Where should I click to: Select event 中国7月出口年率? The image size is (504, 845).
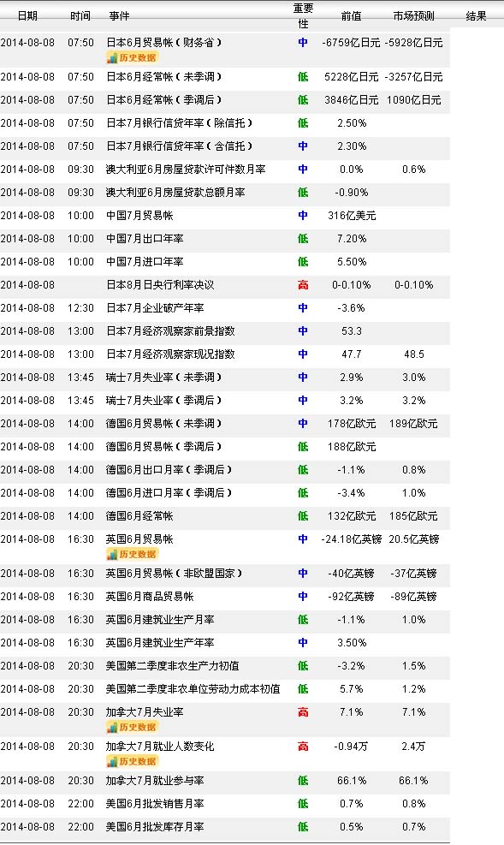(x=145, y=239)
